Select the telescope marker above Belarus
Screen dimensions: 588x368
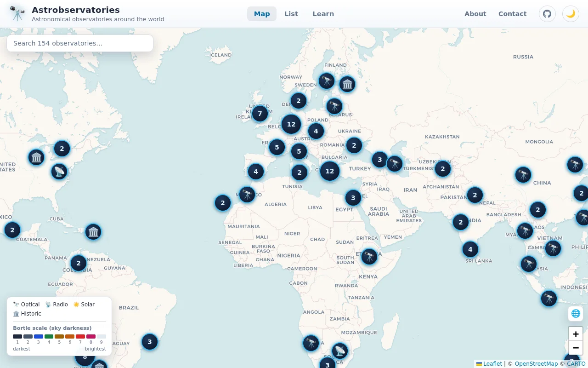[334, 106]
